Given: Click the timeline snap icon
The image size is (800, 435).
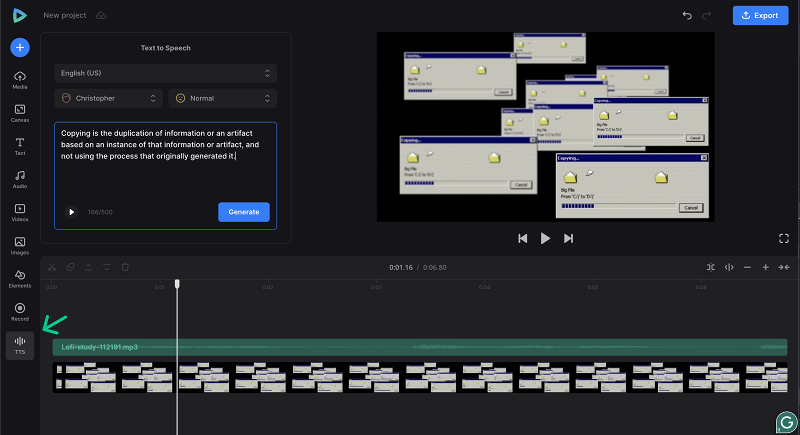Looking at the screenshot, I should click(711, 267).
